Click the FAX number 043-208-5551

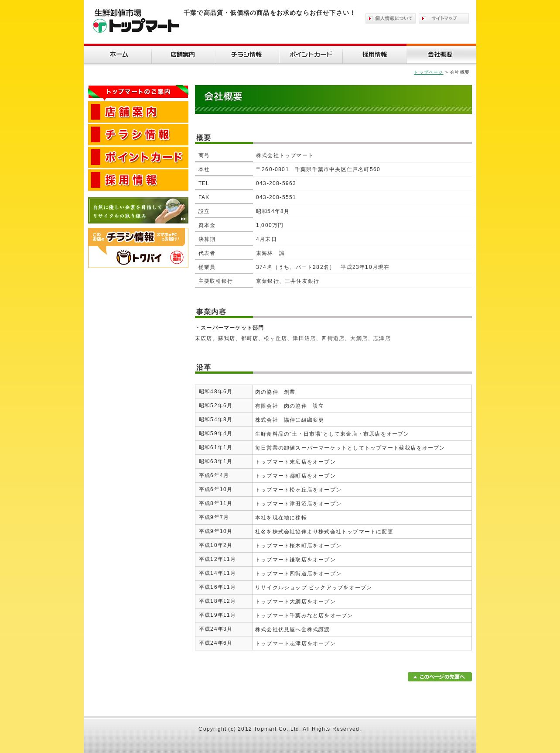pos(276,197)
